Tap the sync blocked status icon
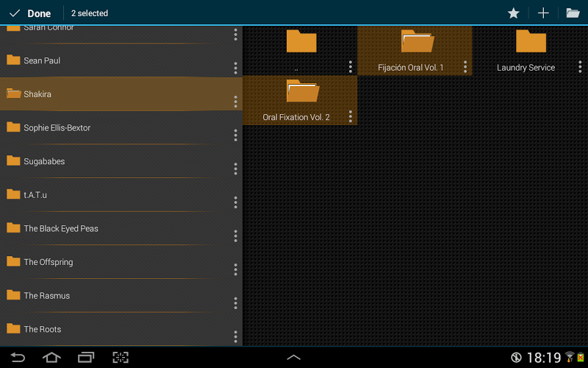The height and width of the screenshot is (368, 588). (x=517, y=357)
